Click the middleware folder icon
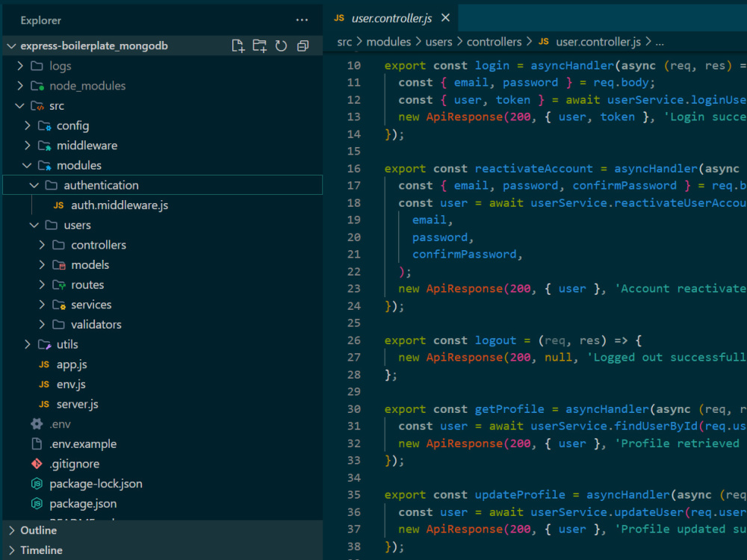Image resolution: width=747 pixels, height=560 pixels. pyautogui.click(x=44, y=146)
